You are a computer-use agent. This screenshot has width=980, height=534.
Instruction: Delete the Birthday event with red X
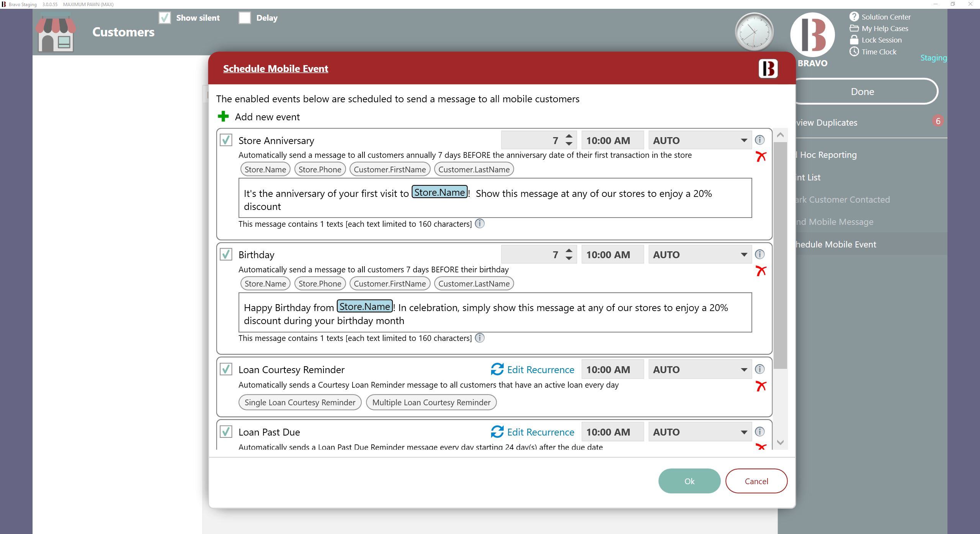pyautogui.click(x=761, y=271)
